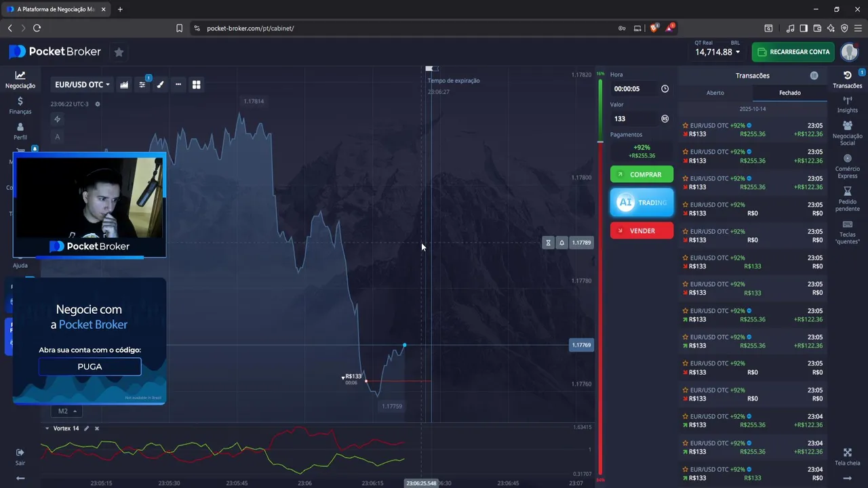Open Comércio Express panel

[848, 166]
